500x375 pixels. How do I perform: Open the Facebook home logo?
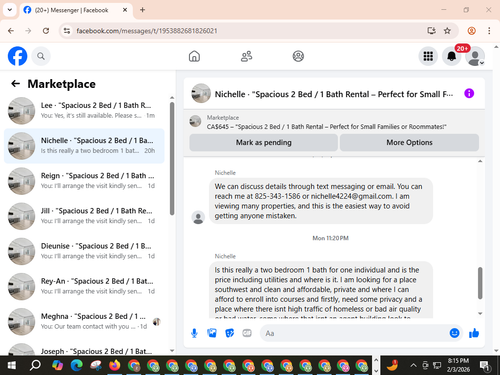tap(17, 56)
